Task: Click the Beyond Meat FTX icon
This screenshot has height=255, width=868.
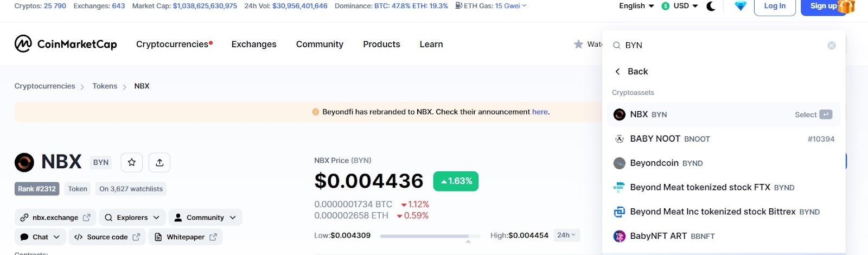Action: [x=620, y=188]
